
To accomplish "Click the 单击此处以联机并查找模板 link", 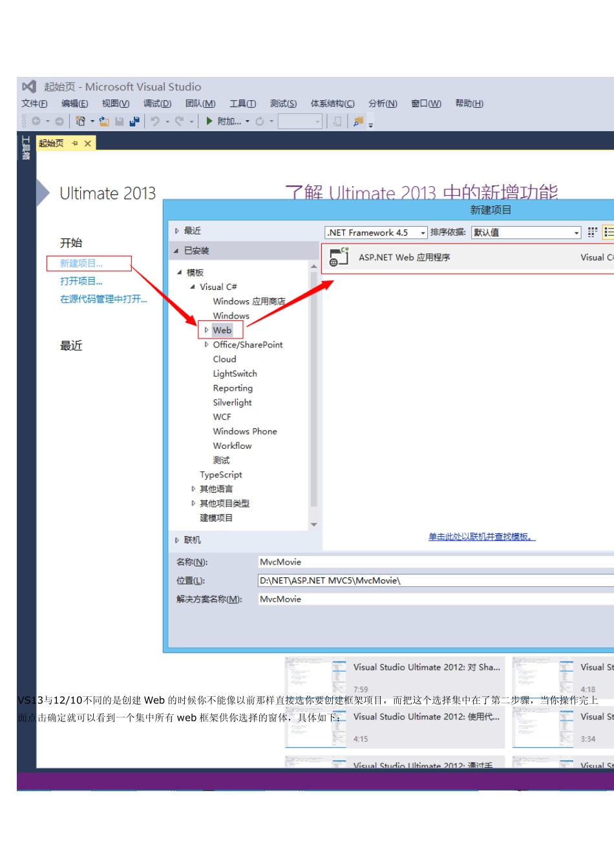I will [x=482, y=537].
